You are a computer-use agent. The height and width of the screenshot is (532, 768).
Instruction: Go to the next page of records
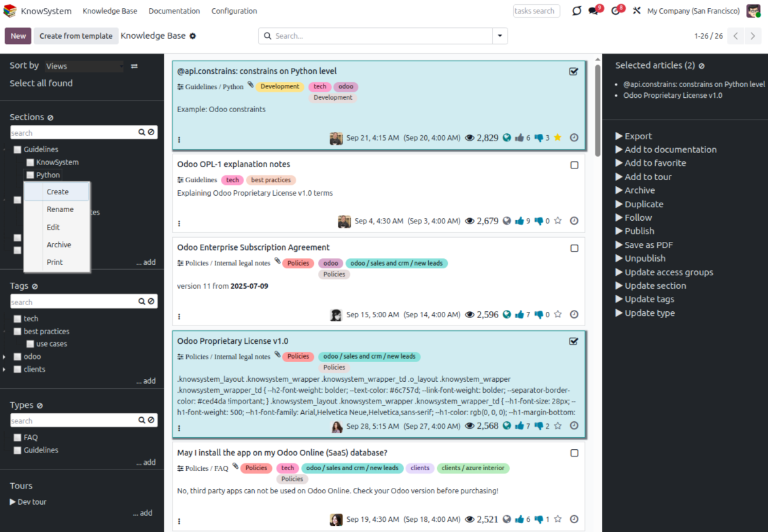pyautogui.click(x=753, y=36)
